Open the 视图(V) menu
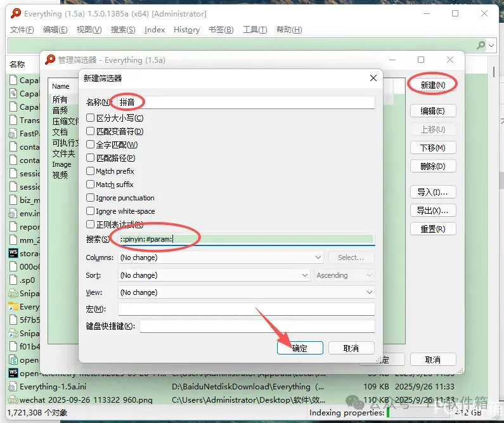This screenshot has height=423, width=504. (x=89, y=30)
